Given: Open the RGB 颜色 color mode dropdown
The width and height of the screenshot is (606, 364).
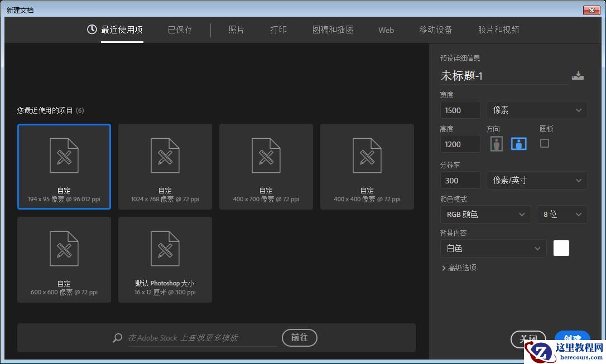Looking at the screenshot, I should pos(485,214).
